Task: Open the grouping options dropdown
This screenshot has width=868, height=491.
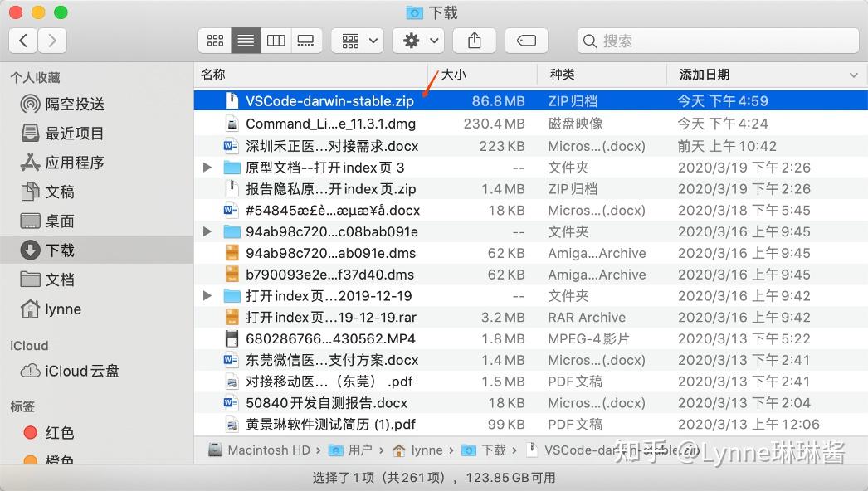Action: [357, 40]
